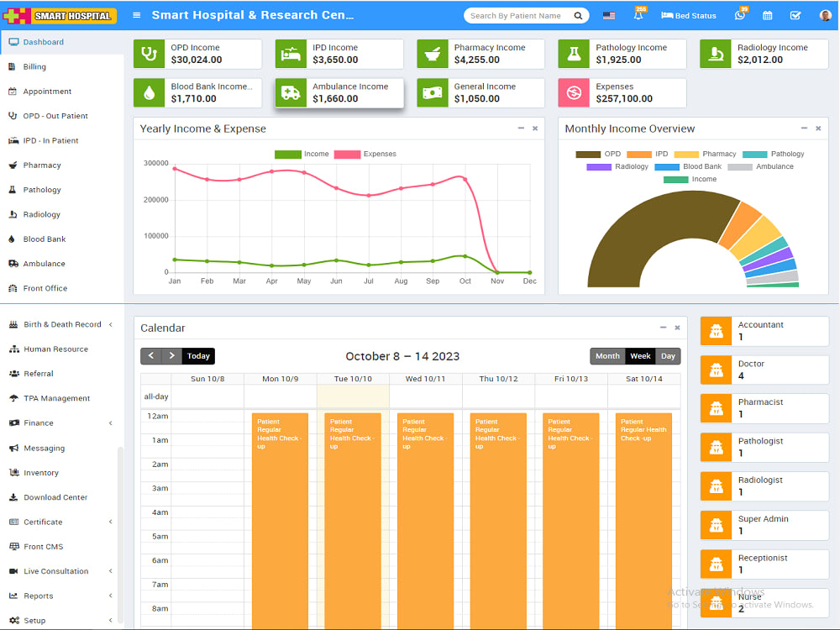Expand the Certificate menu arrow
The width and height of the screenshot is (840, 630).
(x=110, y=522)
